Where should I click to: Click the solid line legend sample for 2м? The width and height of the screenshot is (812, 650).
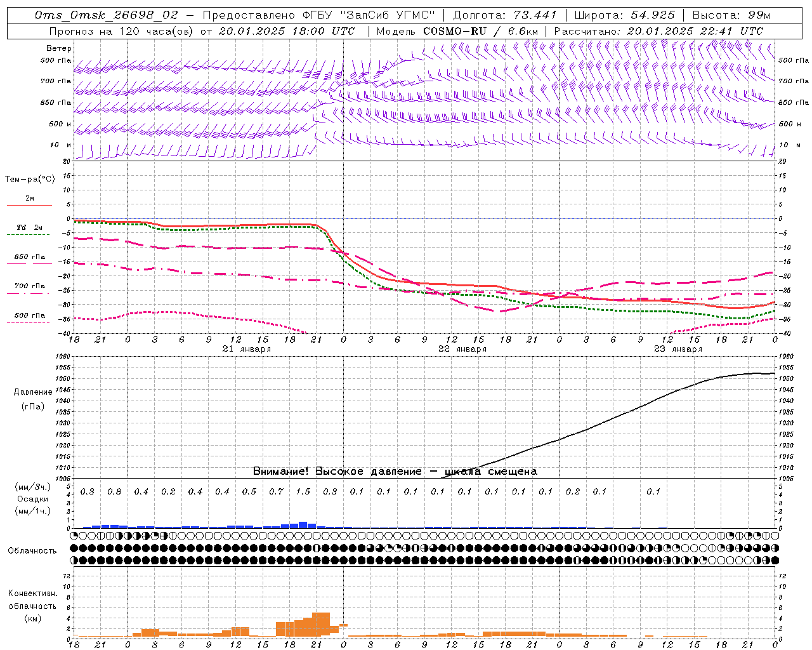29,205
